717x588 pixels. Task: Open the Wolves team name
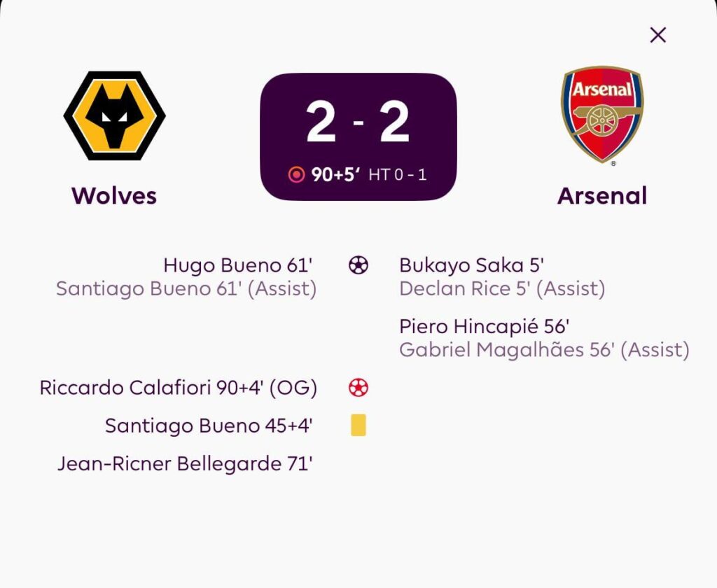[x=114, y=196]
